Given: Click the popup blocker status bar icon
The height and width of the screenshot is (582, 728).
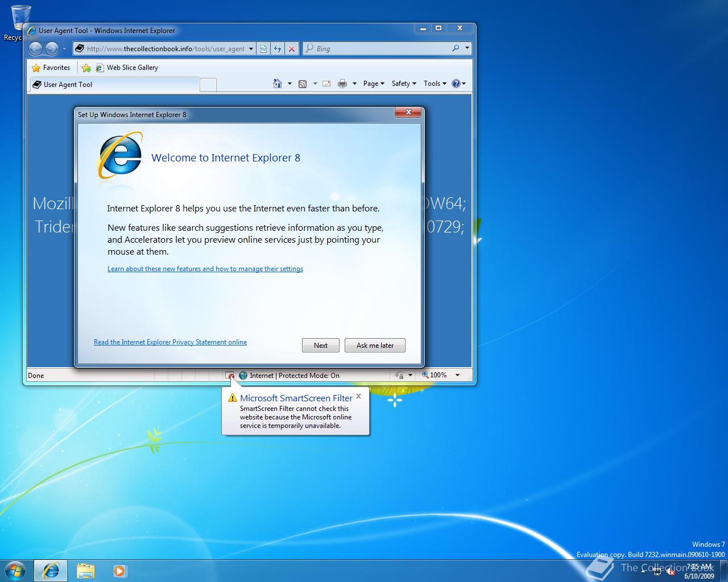Looking at the screenshot, I should click(230, 376).
